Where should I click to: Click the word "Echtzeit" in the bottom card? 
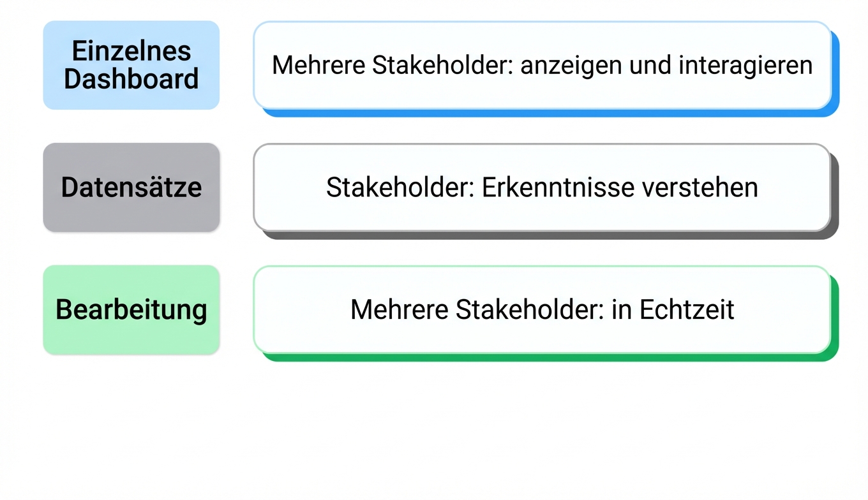click(x=687, y=309)
